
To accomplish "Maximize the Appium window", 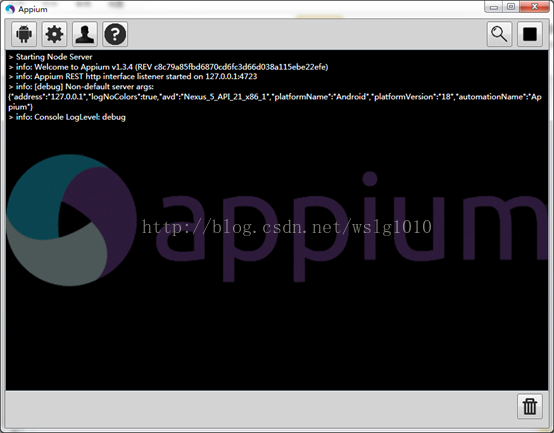I will click(511, 7).
